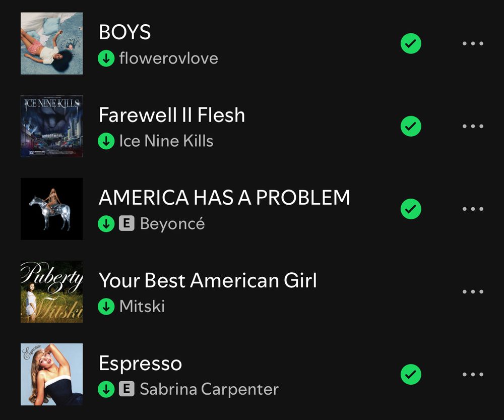Click the Ice Nine Kills album artwork
504x420 pixels.
click(x=52, y=126)
